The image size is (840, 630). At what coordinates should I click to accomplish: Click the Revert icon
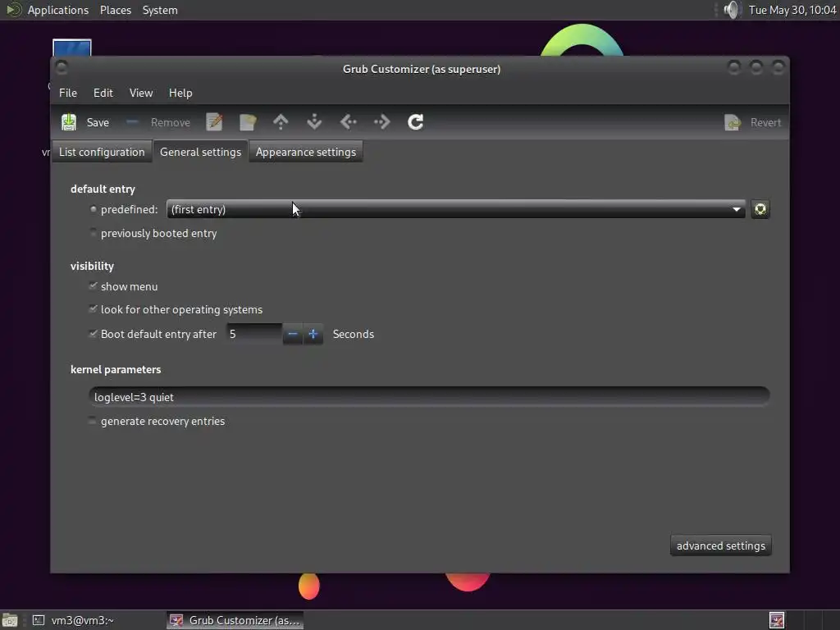tap(733, 123)
